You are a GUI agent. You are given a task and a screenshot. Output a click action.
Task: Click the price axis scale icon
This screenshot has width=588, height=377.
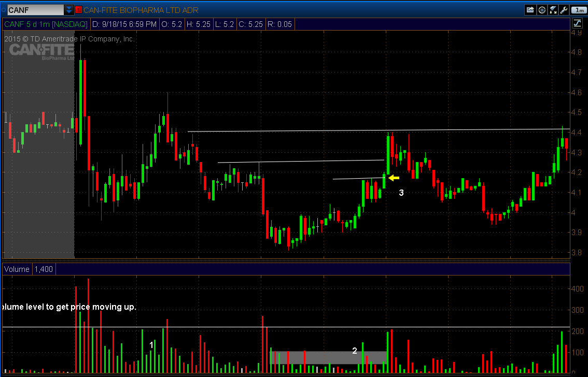578,24
